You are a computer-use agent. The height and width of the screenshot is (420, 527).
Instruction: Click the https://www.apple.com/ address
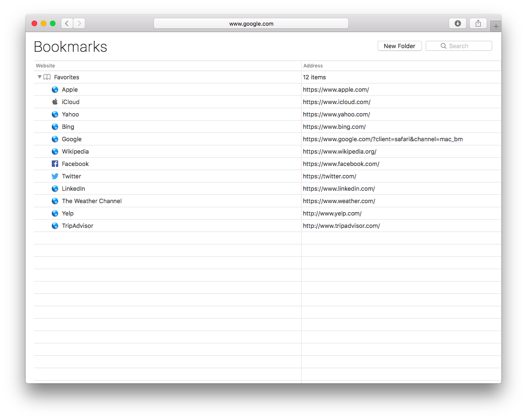pyautogui.click(x=336, y=89)
